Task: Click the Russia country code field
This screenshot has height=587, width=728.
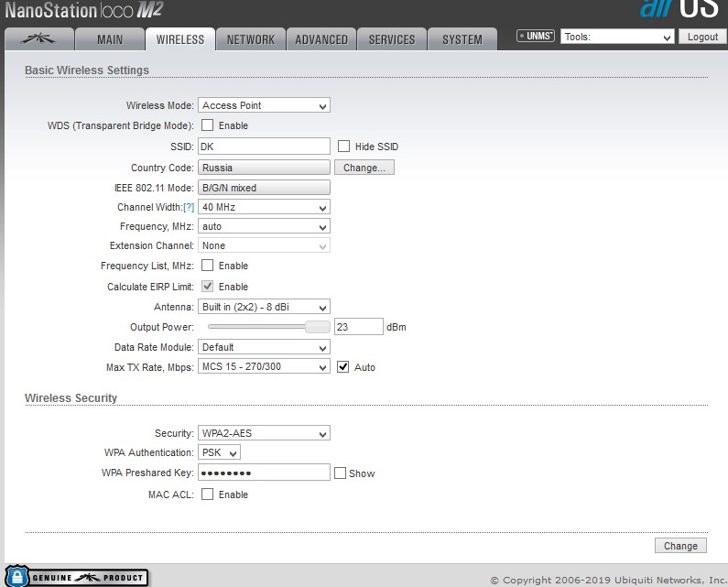Action: 264,168
